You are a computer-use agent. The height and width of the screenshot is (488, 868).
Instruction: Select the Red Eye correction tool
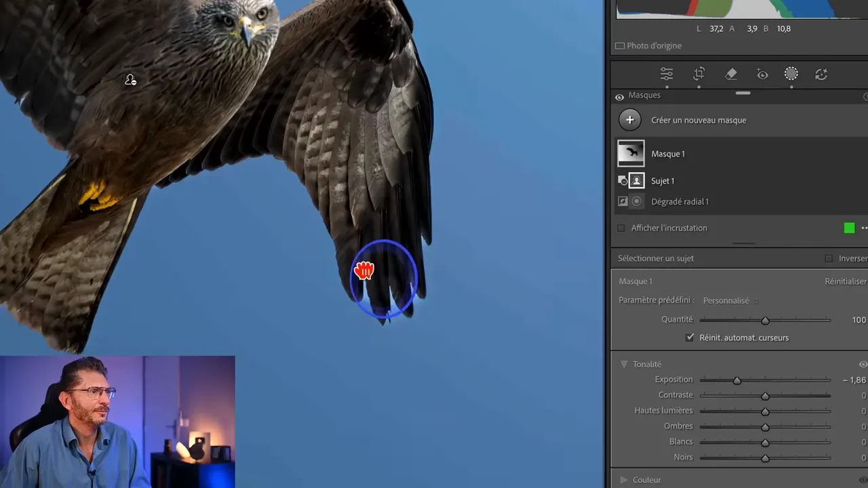click(x=762, y=75)
